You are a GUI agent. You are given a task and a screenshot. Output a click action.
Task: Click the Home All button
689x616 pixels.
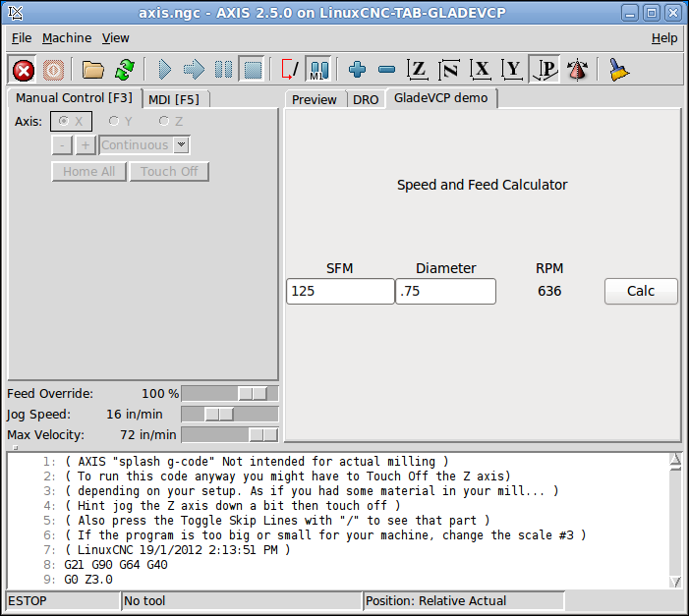click(x=89, y=171)
